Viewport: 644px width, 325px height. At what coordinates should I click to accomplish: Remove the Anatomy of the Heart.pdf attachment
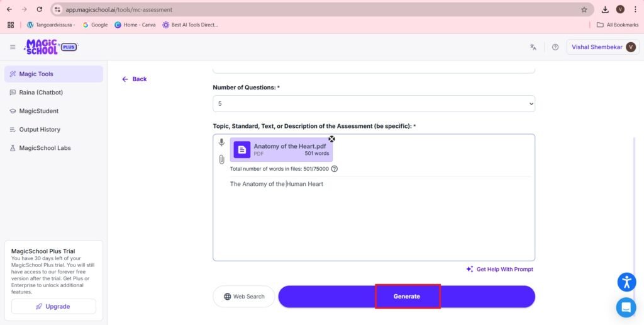point(331,139)
